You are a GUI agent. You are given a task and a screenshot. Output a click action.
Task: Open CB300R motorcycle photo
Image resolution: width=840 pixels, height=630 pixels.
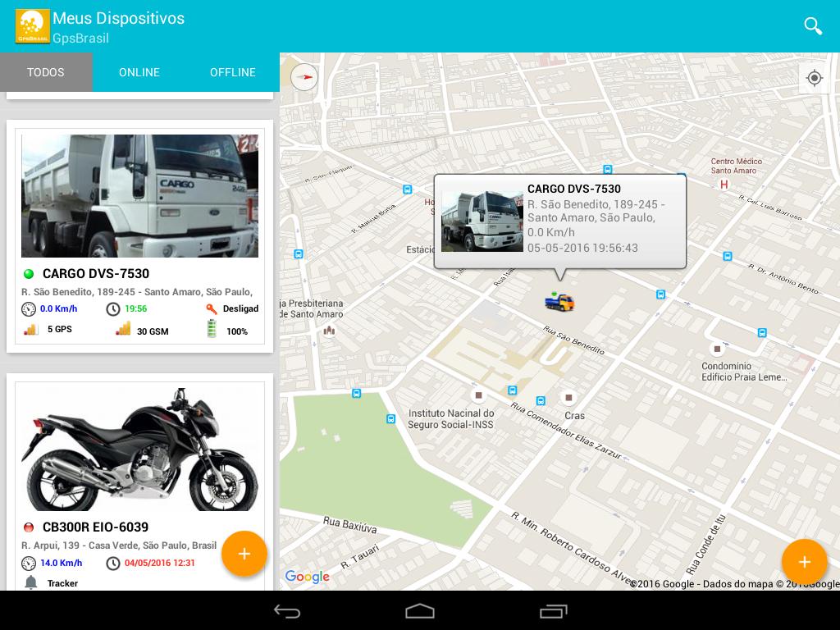pyautogui.click(x=139, y=449)
